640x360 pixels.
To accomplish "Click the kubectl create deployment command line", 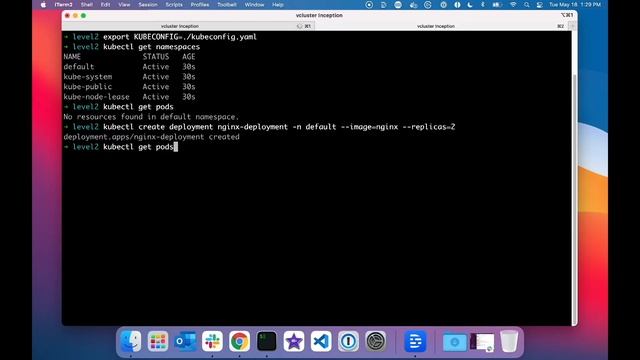I will tap(260, 127).
